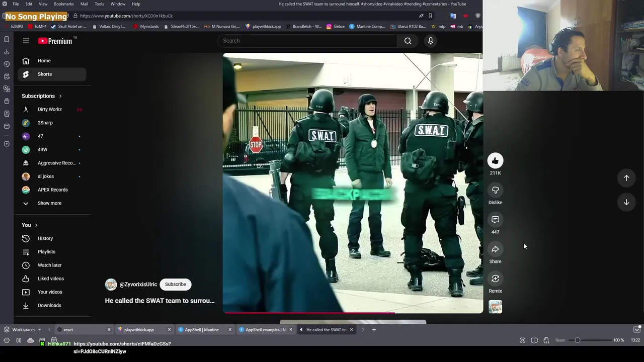644x362 pixels.
Task: Like the Short with the thumbs-up button
Action: 495,161
